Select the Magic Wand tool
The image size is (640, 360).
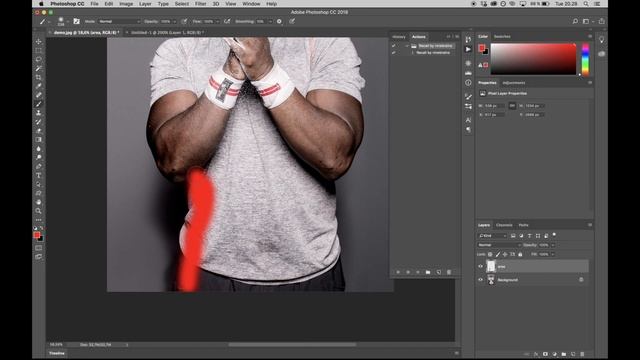pyautogui.click(x=38, y=68)
